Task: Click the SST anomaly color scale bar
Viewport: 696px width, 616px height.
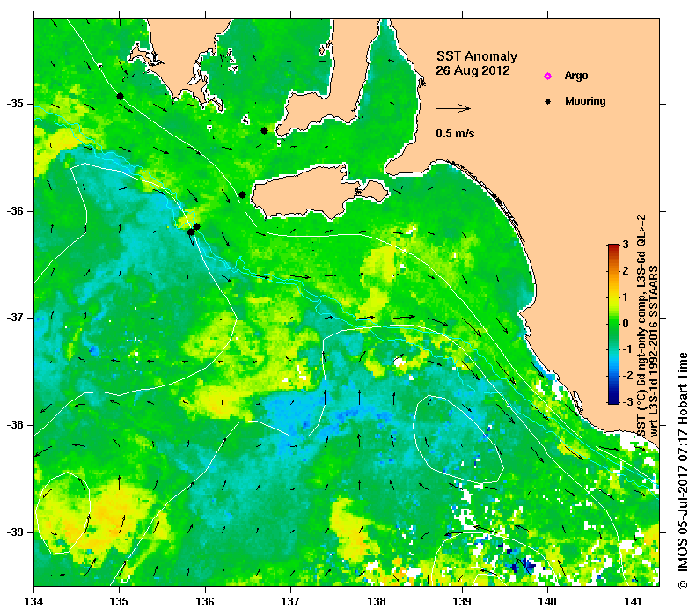Action: [x=613, y=324]
